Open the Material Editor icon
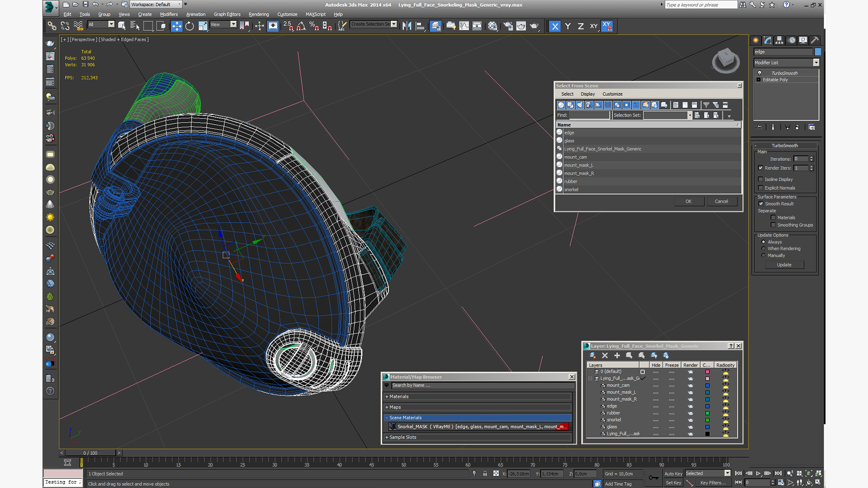 493,26
